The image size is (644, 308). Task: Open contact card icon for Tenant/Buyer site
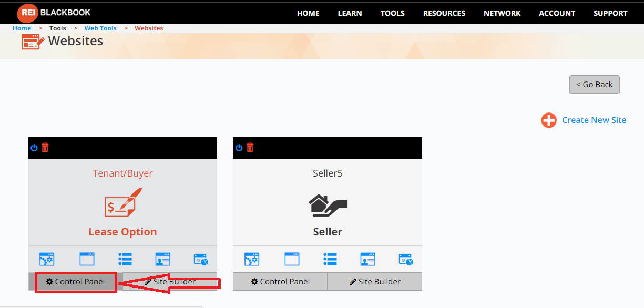162,259
